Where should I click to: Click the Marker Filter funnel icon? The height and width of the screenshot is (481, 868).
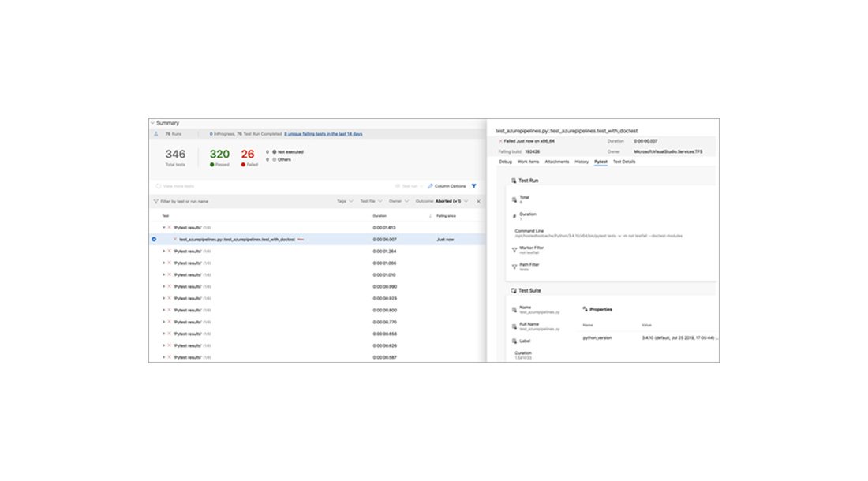[514, 249]
